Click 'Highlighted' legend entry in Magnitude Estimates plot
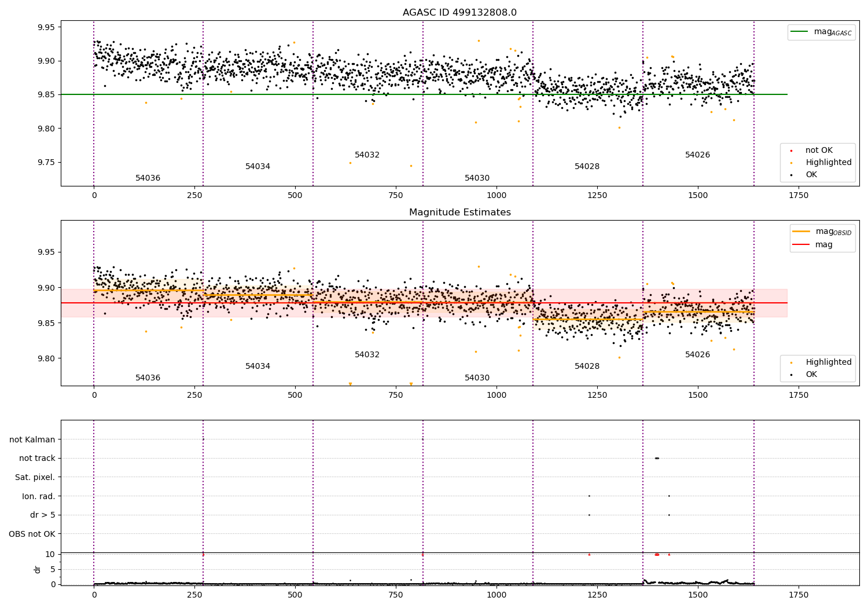Screen dimensions: 868x608 [x=822, y=362]
